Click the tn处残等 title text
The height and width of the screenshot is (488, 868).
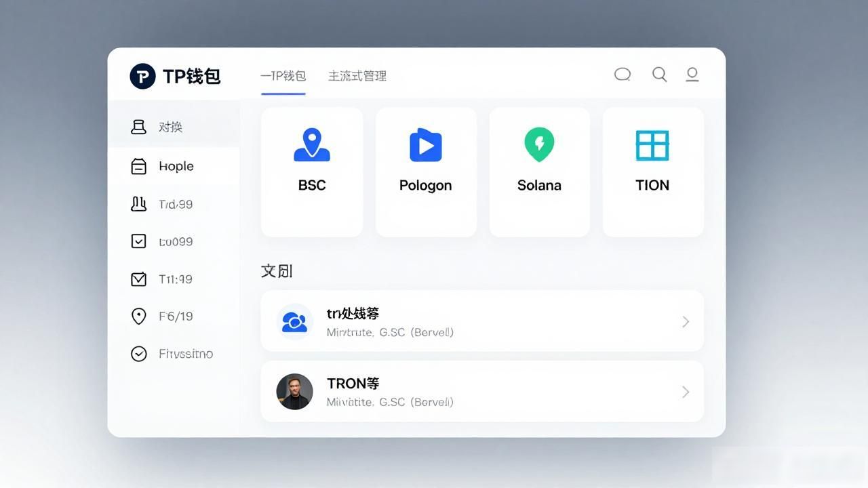click(x=353, y=313)
